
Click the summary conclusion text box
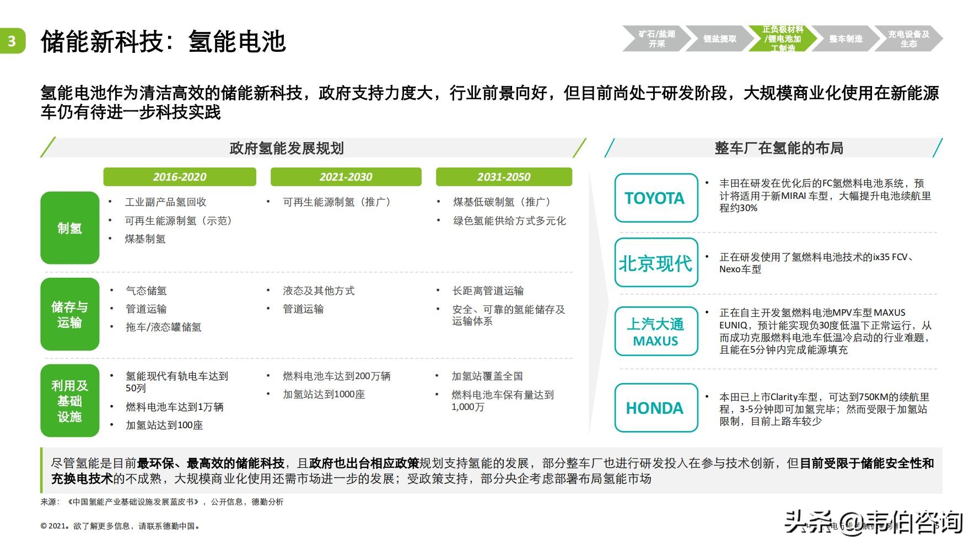(x=491, y=471)
